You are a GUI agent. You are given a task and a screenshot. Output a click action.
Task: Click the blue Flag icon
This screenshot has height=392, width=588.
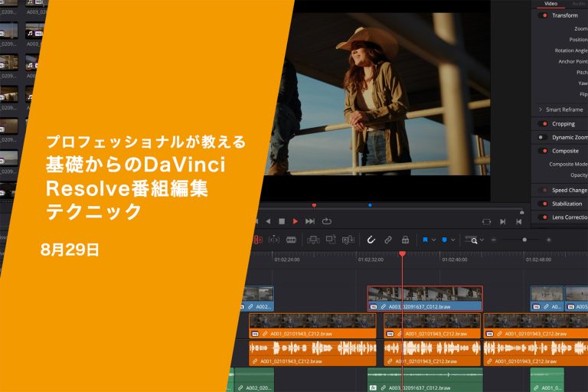click(425, 240)
